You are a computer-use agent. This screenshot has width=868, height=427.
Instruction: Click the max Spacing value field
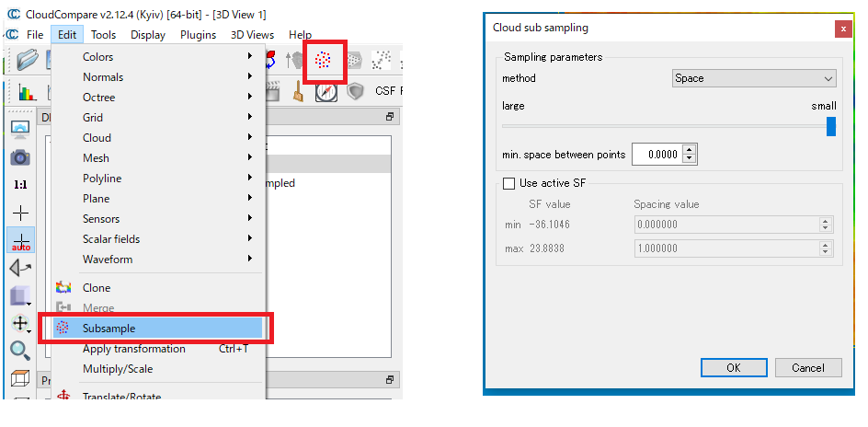(734, 248)
